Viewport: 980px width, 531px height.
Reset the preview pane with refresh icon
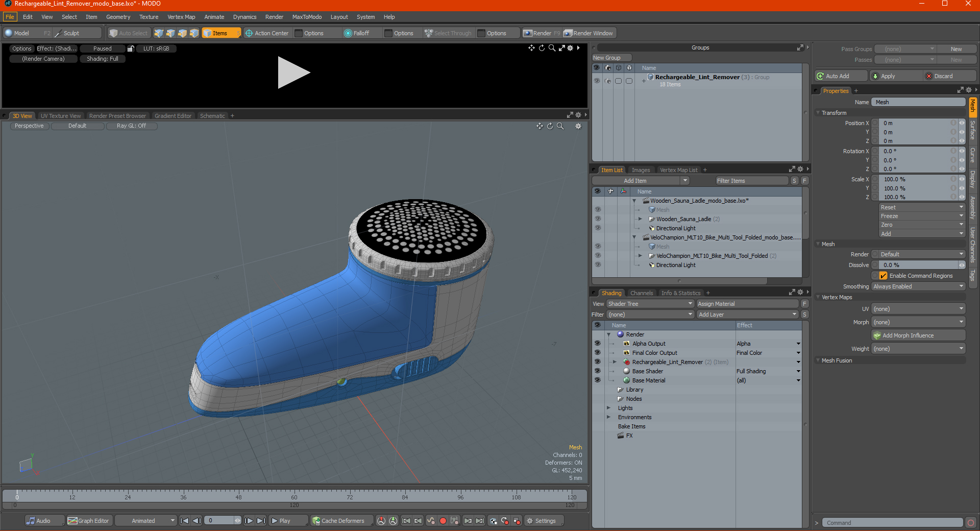pyautogui.click(x=542, y=48)
